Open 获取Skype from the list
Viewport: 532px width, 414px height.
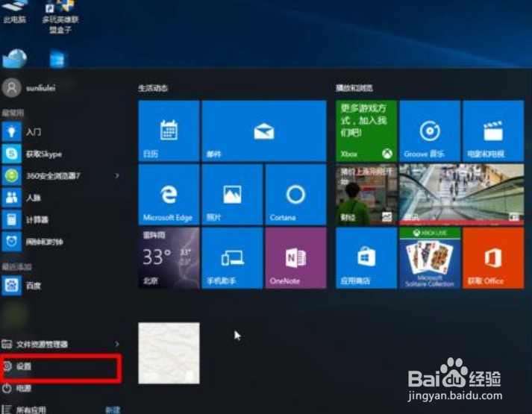[61, 154]
